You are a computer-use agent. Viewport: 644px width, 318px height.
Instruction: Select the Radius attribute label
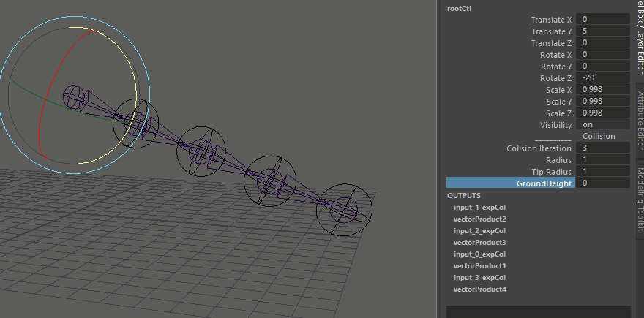point(558,160)
